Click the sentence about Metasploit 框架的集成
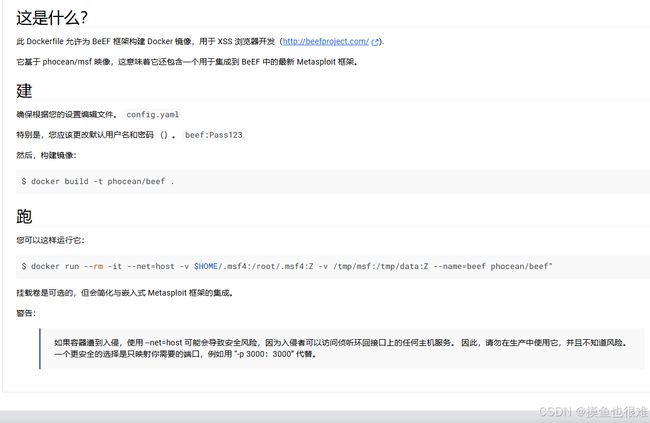 125,293
